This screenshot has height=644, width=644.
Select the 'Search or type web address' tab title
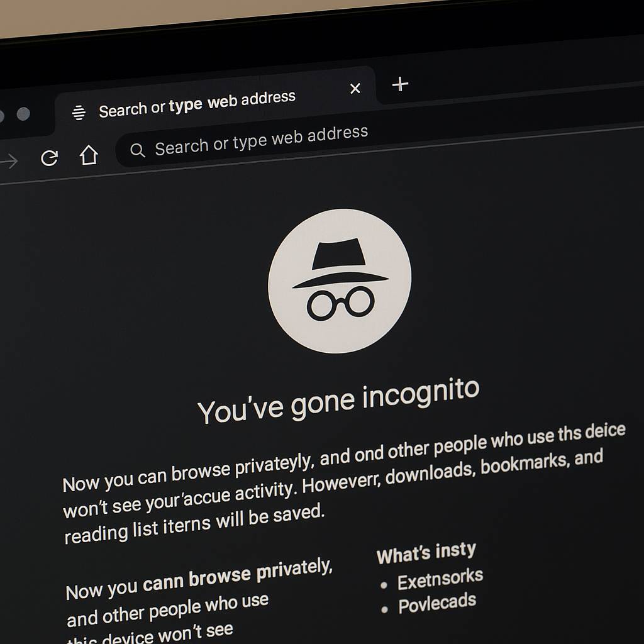tap(197, 104)
